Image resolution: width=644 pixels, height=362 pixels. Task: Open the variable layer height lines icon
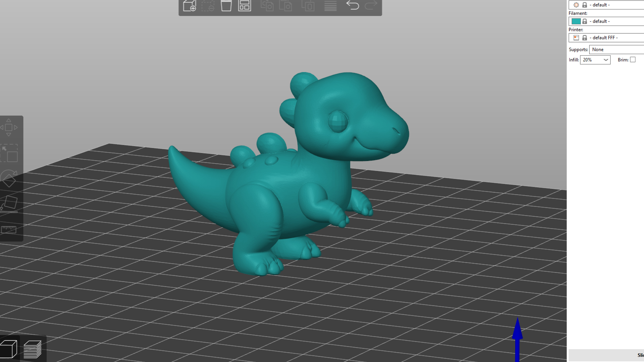[330, 6]
